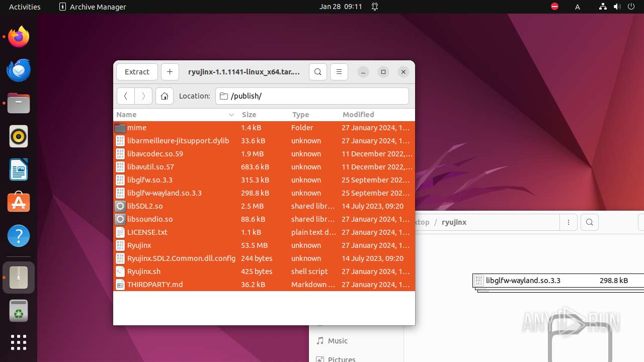This screenshot has width=644, height=362.
Task: Edit the /publish/ location field
Action: (x=312, y=96)
